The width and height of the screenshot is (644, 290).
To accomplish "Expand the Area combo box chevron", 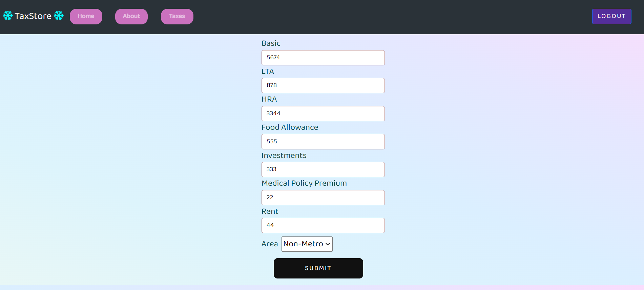I will (327, 244).
